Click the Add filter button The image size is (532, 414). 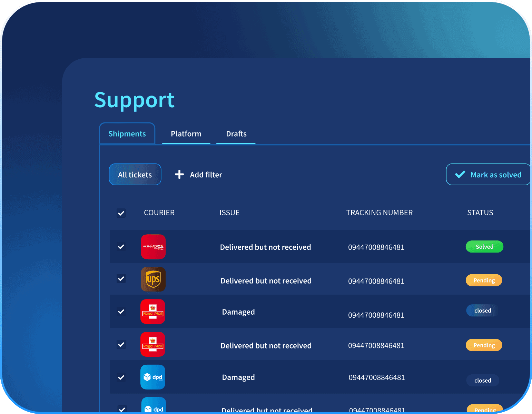198,175
